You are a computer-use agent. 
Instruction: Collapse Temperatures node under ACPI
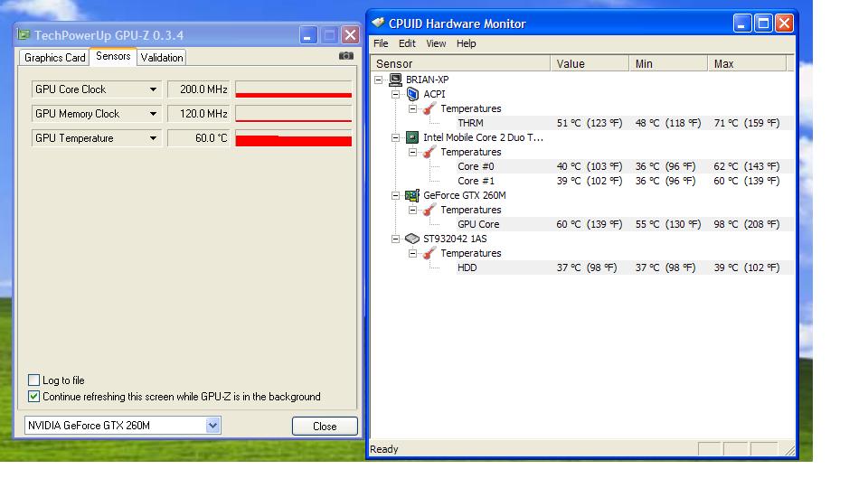tap(412, 108)
